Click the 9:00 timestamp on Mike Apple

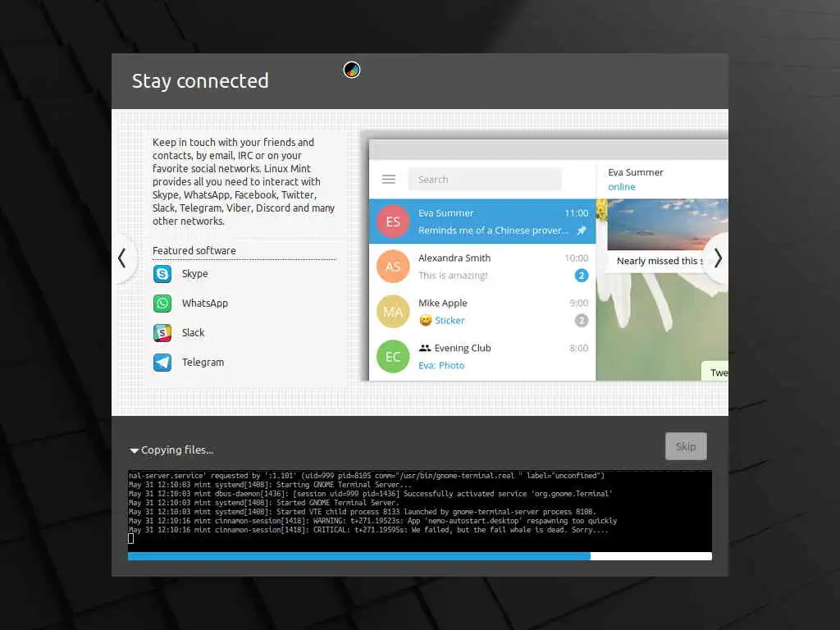click(578, 304)
